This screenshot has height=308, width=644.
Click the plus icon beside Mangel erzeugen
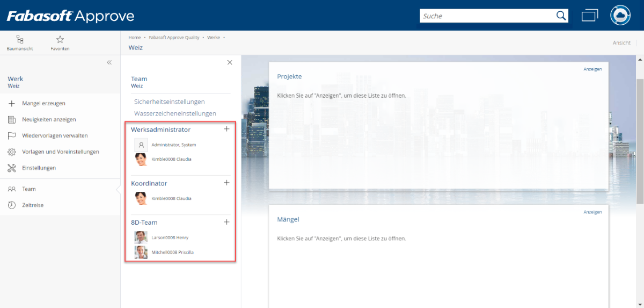point(12,103)
